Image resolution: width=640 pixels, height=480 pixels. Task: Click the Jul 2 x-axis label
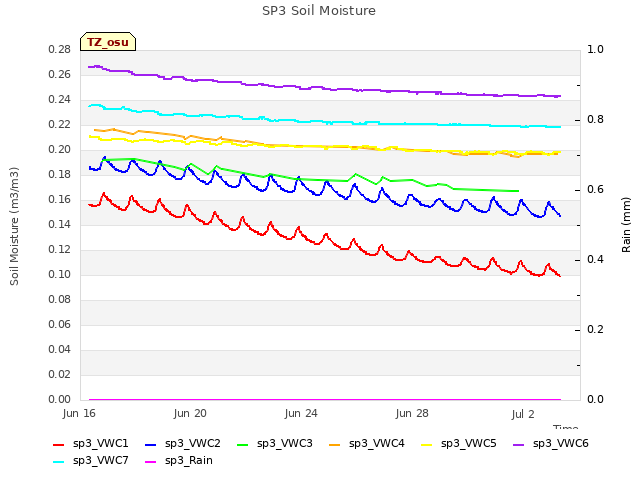(523, 414)
